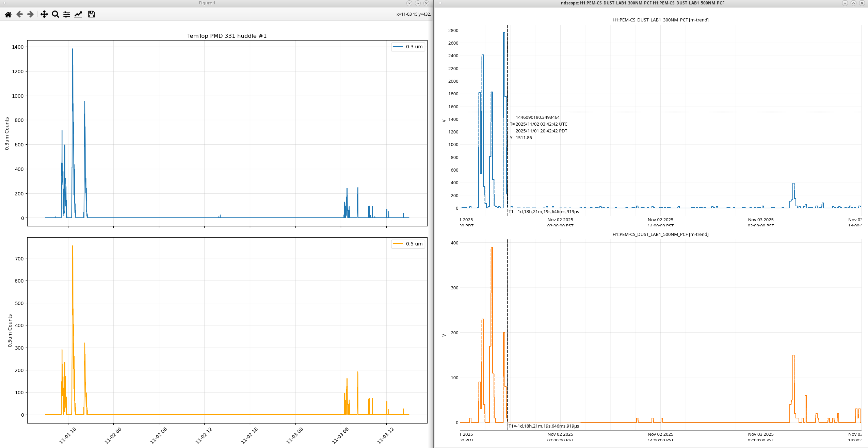Maximize the Figure 1 window
Image resolution: width=868 pixels, height=448 pixels.
click(418, 3)
